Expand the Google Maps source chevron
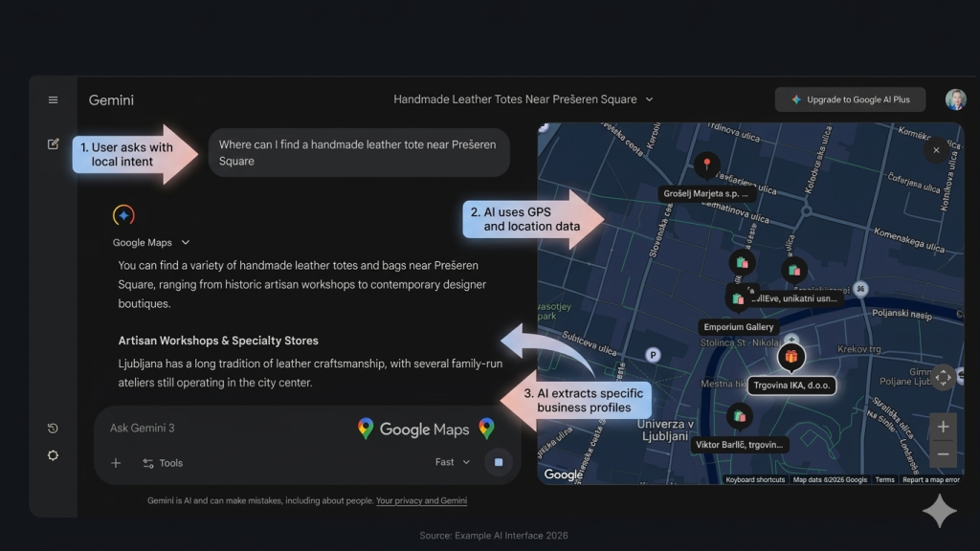980x551 pixels. [186, 243]
